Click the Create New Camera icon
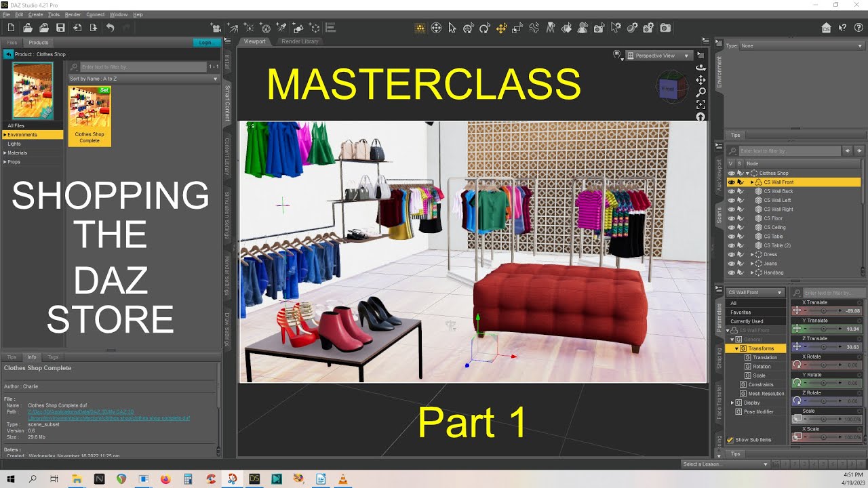868x488 pixels. [216, 28]
